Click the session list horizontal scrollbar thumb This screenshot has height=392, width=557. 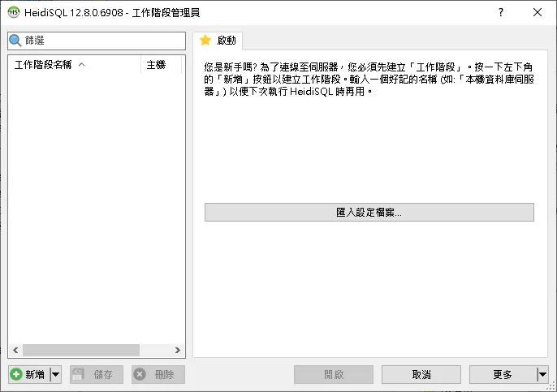(x=81, y=350)
